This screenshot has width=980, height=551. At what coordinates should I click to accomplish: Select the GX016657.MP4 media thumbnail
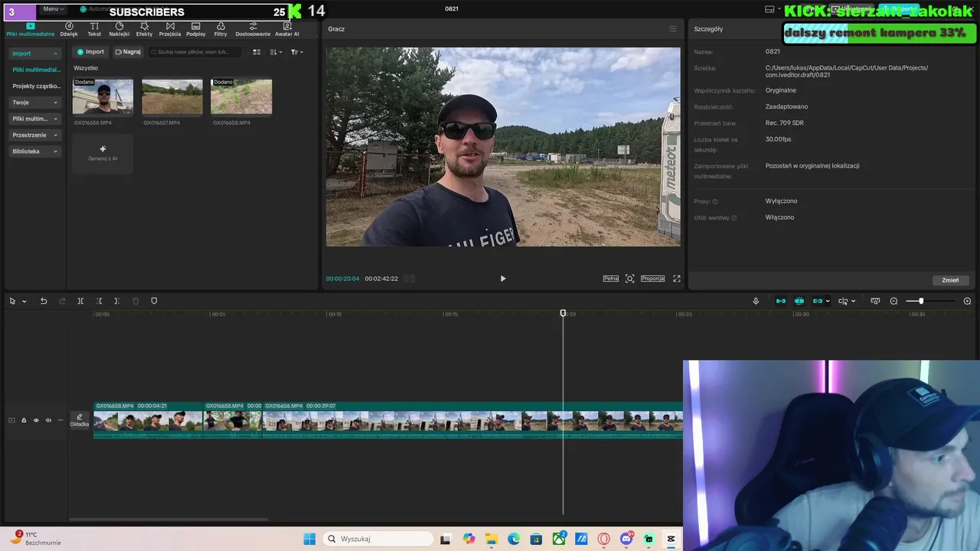[172, 96]
